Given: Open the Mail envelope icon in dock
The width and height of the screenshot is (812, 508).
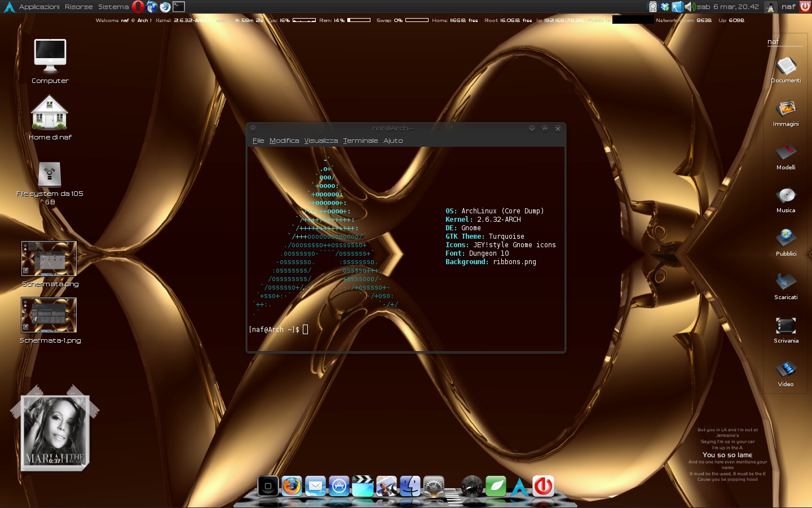Looking at the screenshot, I should point(315,486).
